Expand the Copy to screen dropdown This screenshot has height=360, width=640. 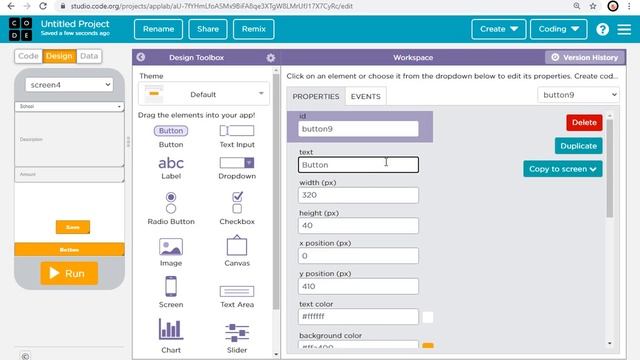(x=562, y=169)
